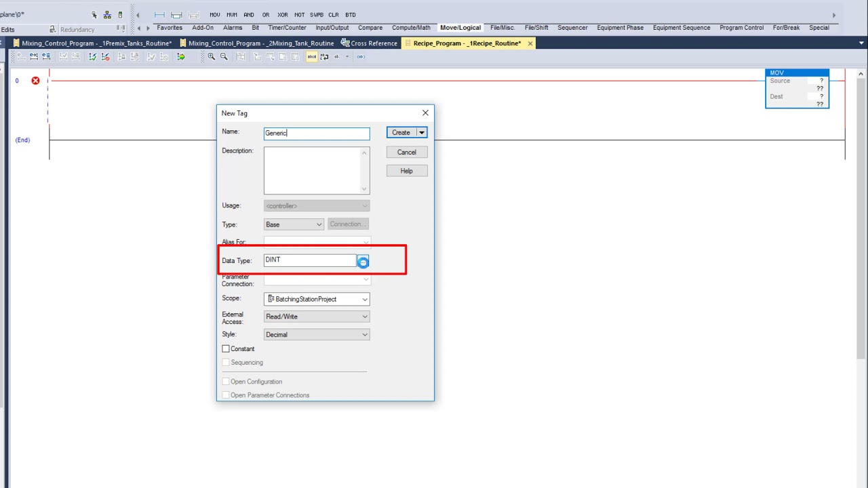
Task: Click the cursor pointer icon in top bar
Action: click(x=94, y=14)
